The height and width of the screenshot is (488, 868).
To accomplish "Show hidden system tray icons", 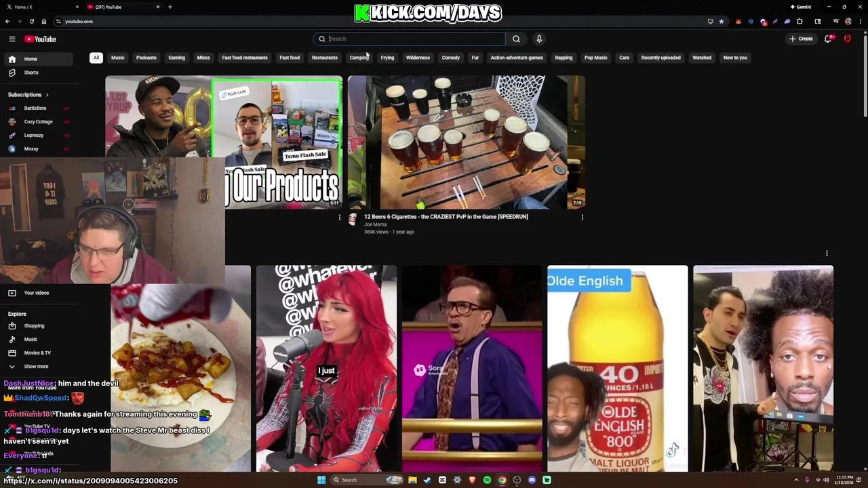I will [797, 480].
